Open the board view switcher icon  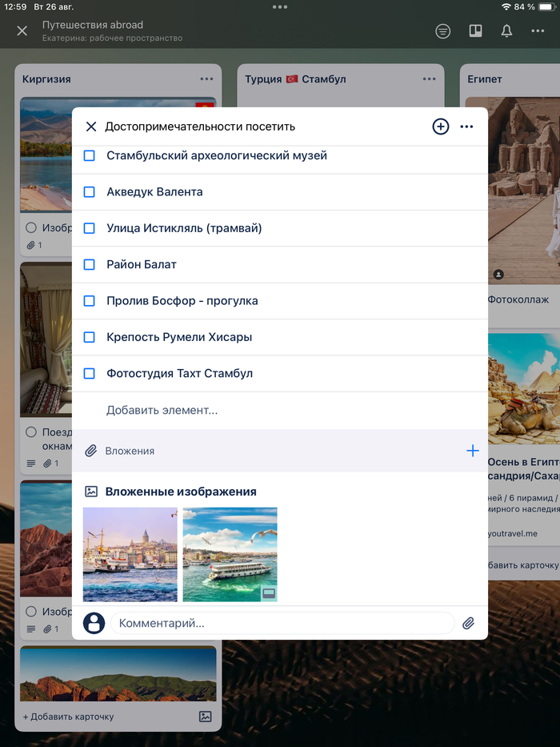474,31
